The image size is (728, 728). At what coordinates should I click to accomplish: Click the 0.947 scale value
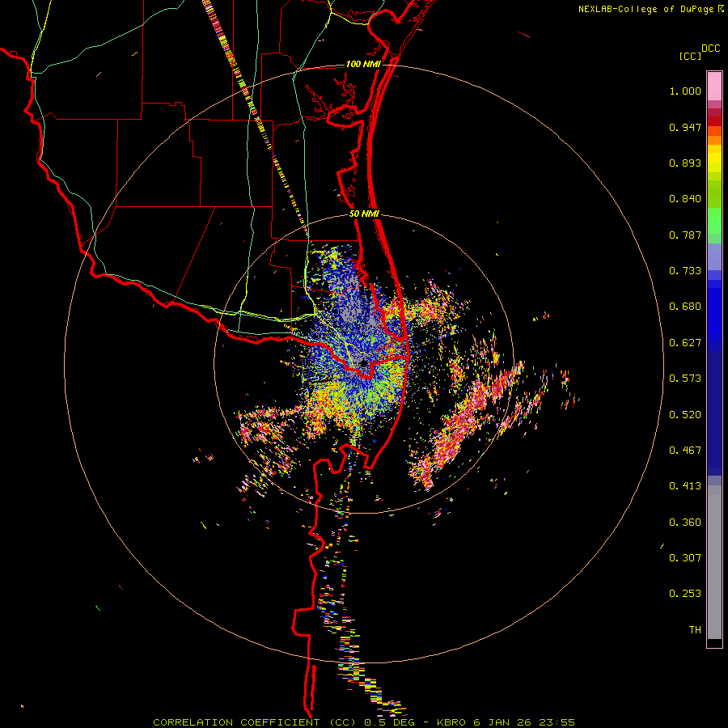pos(685,127)
